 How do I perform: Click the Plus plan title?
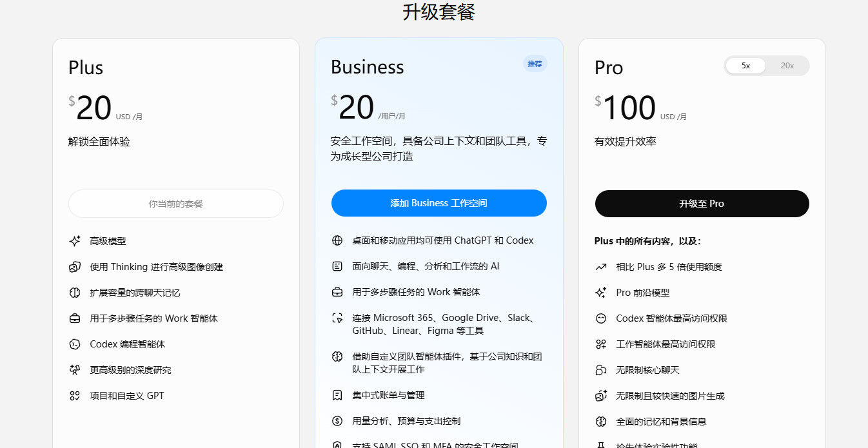coord(86,68)
